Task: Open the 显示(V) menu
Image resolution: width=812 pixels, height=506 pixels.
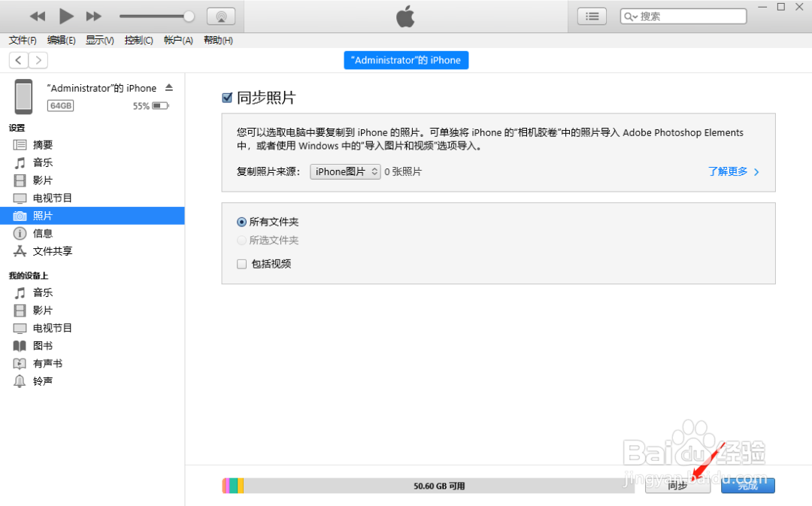Action: [x=100, y=41]
